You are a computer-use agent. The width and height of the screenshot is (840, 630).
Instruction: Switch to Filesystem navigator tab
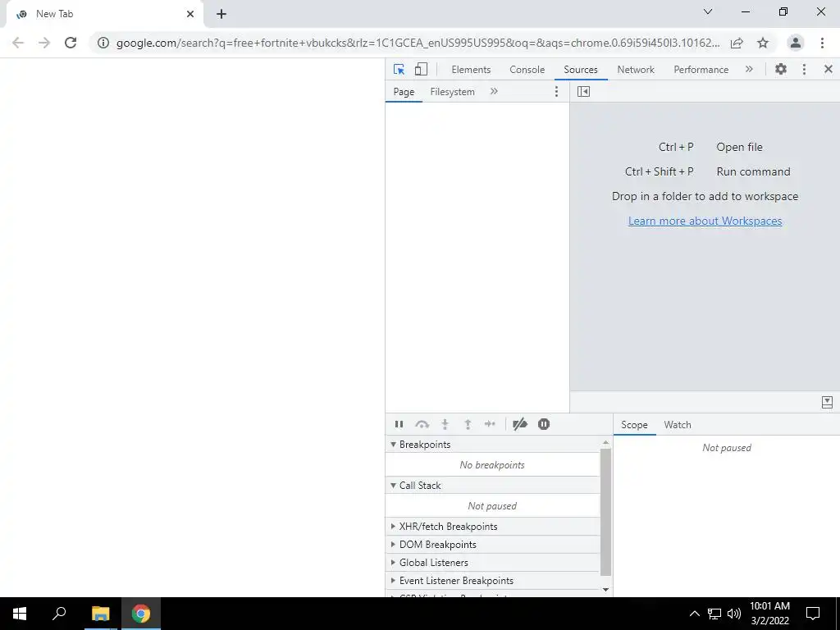tap(452, 92)
